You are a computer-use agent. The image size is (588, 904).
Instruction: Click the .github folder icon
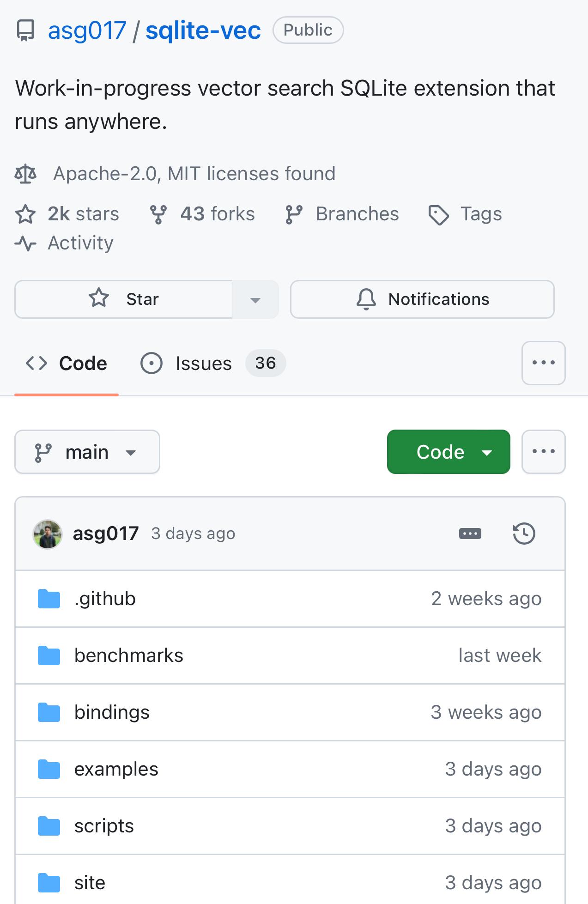click(x=48, y=598)
